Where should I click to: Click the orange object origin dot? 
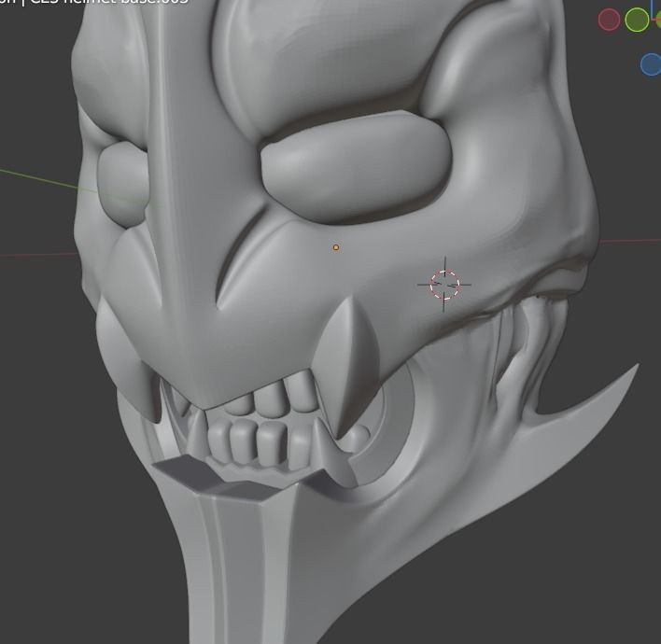[x=336, y=247]
